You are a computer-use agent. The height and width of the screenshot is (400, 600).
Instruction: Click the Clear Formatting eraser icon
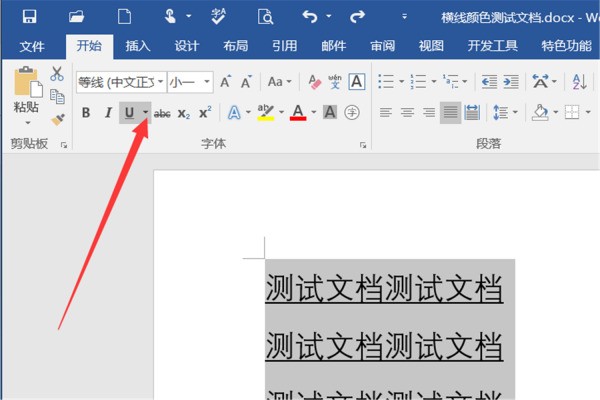coord(312,82)
